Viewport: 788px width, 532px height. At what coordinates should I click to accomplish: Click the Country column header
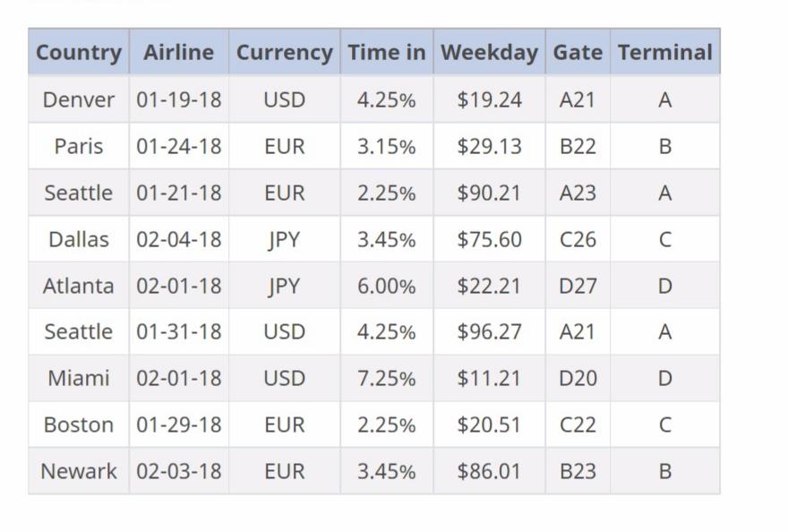[79, 53]
